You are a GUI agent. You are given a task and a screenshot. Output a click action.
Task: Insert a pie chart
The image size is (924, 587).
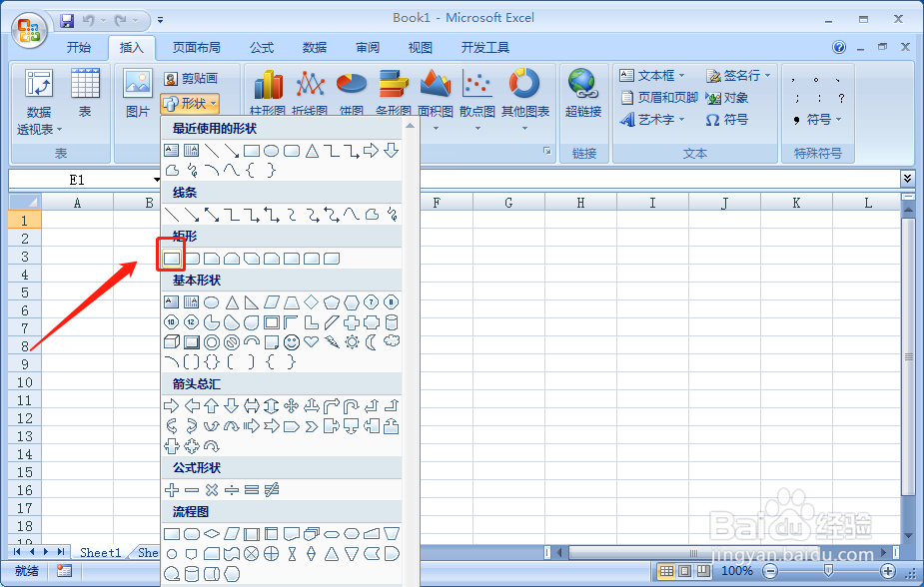(x=352, y=93)
